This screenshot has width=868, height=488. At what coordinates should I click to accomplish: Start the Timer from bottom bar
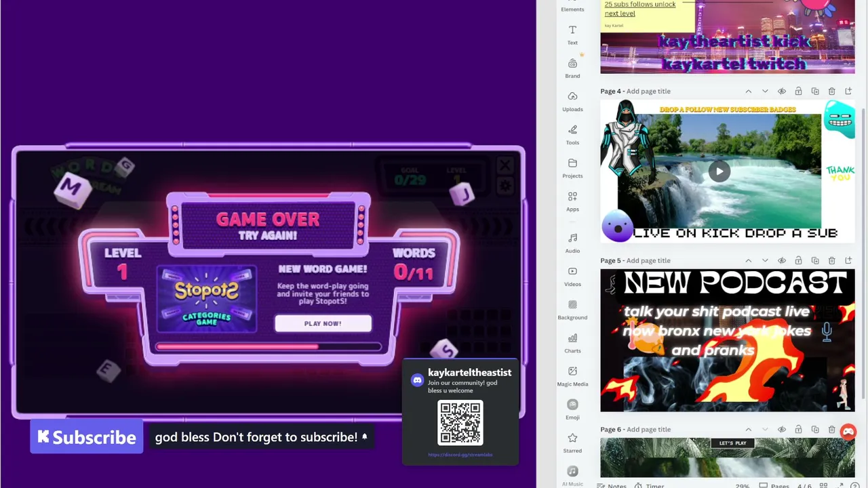click(x=650, y=485)
